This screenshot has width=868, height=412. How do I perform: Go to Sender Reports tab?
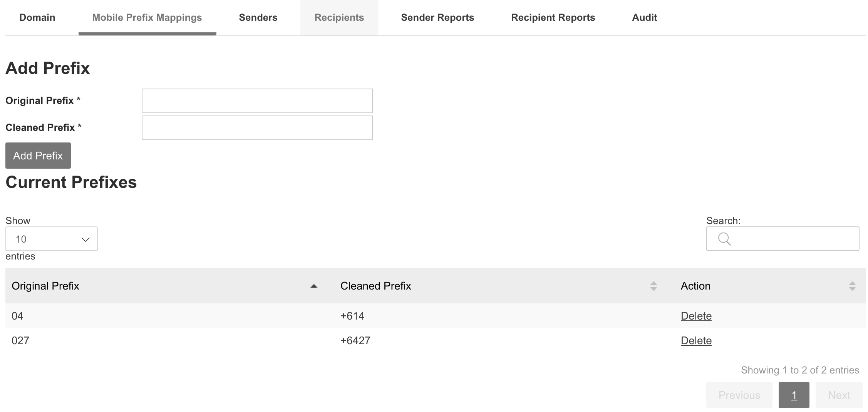coord(437,18)
